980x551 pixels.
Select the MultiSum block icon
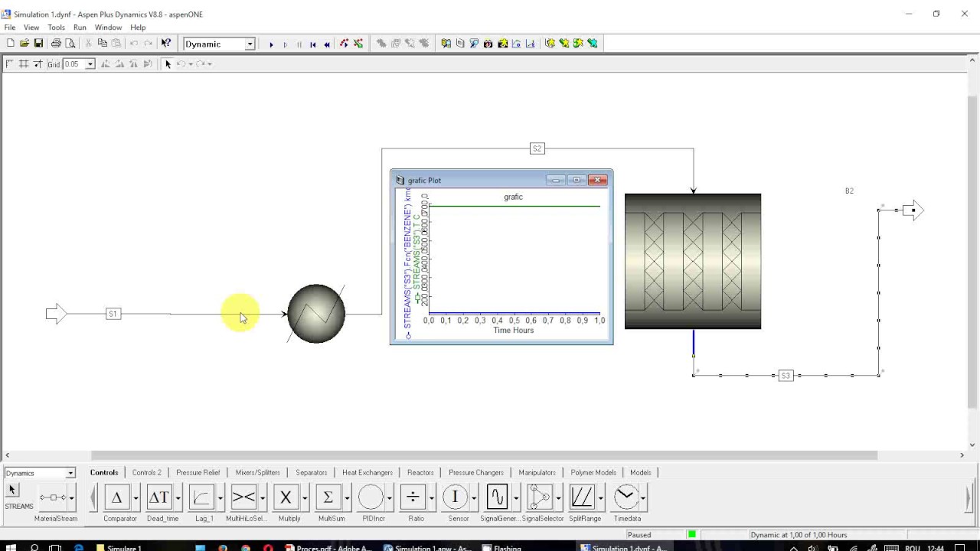(x=328, y=497)
